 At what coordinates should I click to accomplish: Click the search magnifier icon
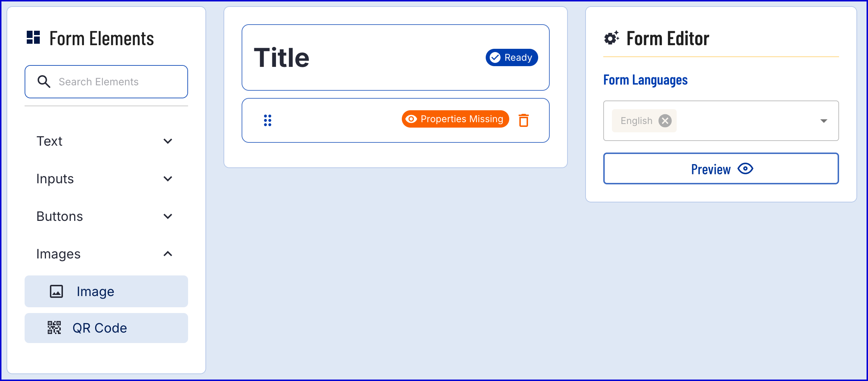pyautogui.click(x=44, y=82)
